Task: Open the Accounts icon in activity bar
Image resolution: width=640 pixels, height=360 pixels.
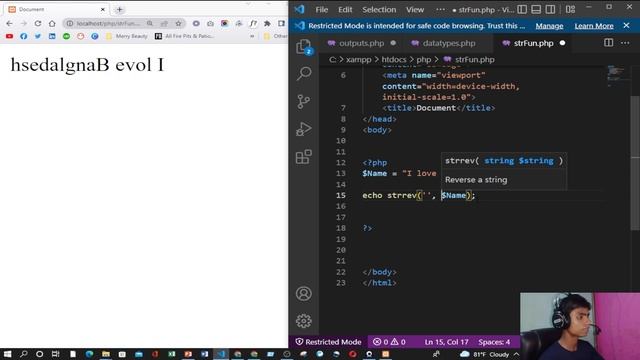Action: click(x=304, y=293)
